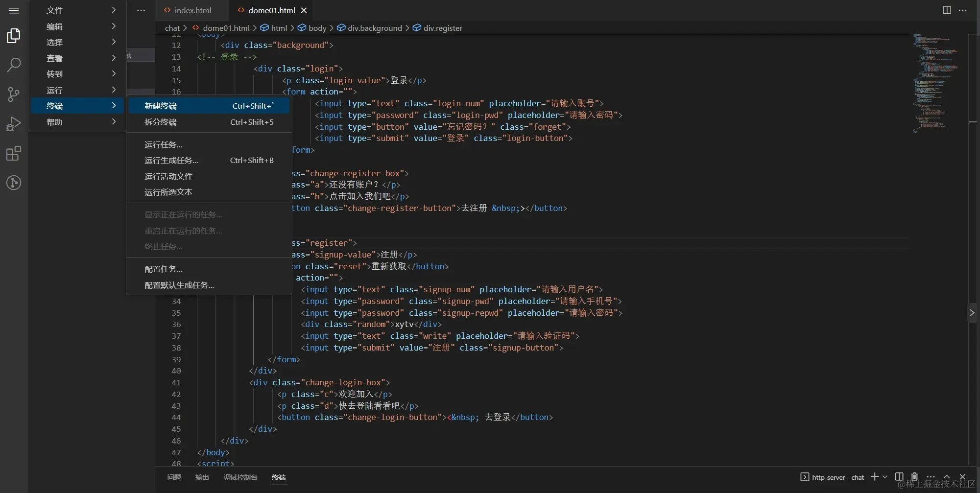
Task: Split the editor to the right
Action: (947, 10)
